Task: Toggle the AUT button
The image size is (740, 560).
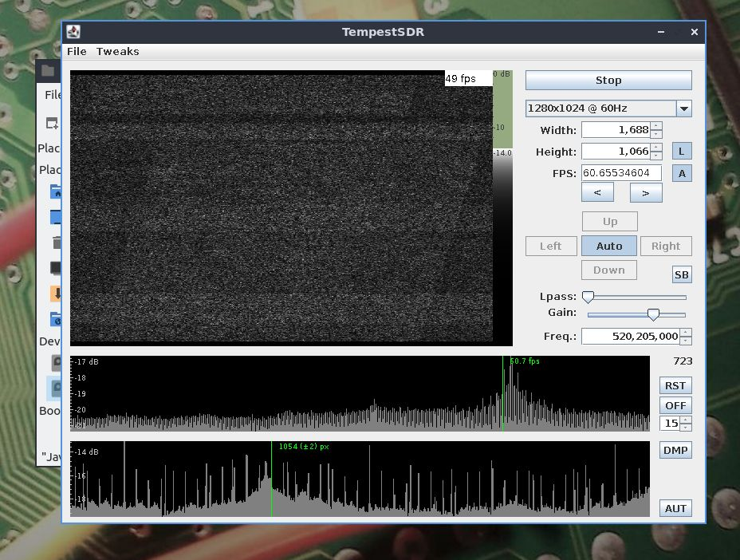Action: [x=675, y=508]
